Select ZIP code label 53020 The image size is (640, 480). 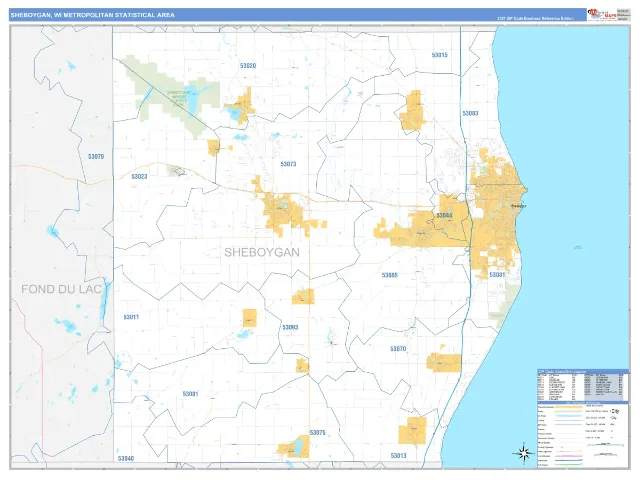pyautogui.click(x=248, y=66)
